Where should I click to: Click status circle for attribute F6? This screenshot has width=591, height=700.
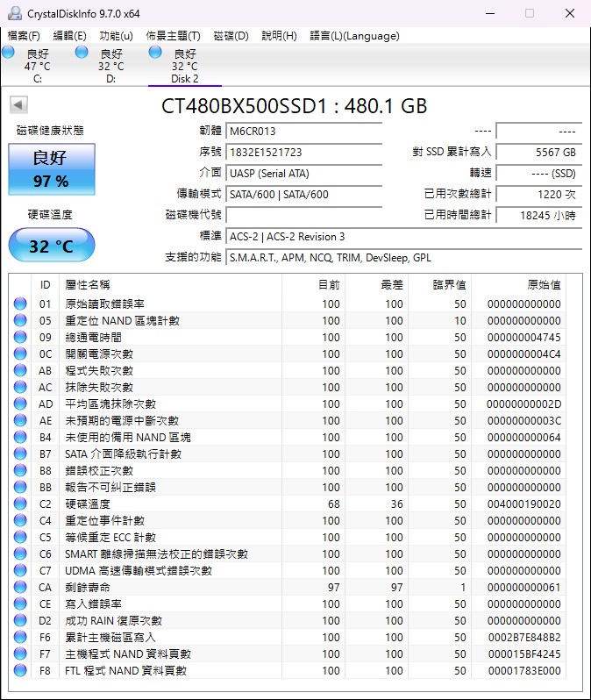click(20, 637)
